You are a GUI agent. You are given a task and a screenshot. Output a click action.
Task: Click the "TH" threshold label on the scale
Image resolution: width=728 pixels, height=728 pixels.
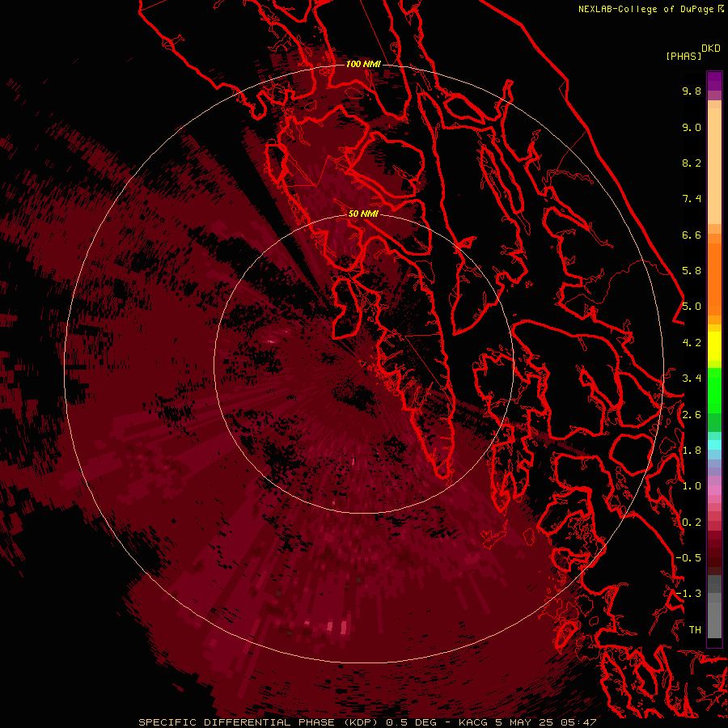click(695, 630)
